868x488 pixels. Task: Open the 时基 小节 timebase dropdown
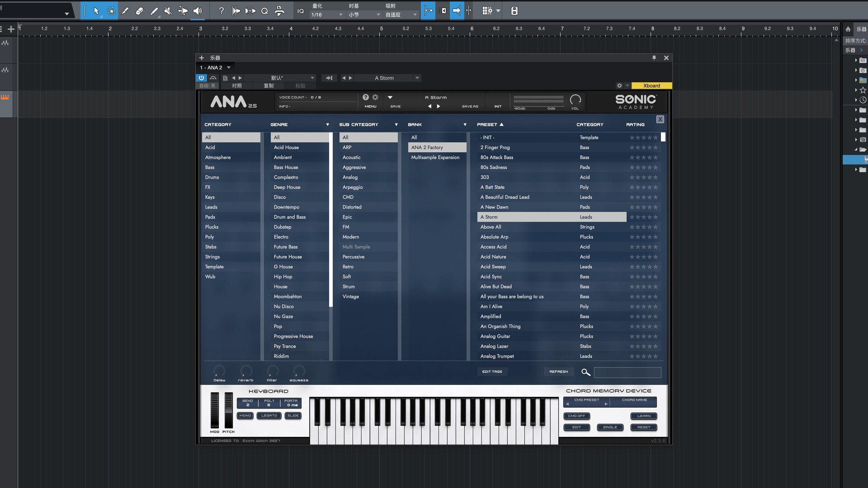click(364, 15)
